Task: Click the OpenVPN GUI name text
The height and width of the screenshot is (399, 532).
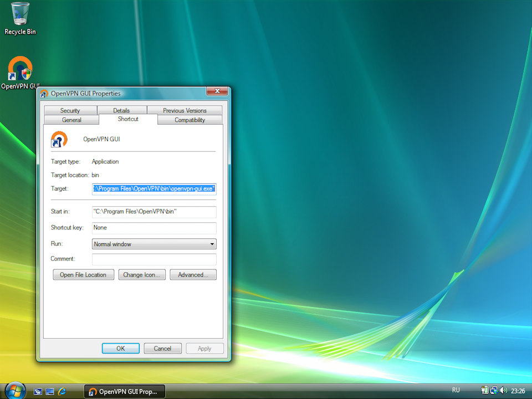Action: [101, 139]
